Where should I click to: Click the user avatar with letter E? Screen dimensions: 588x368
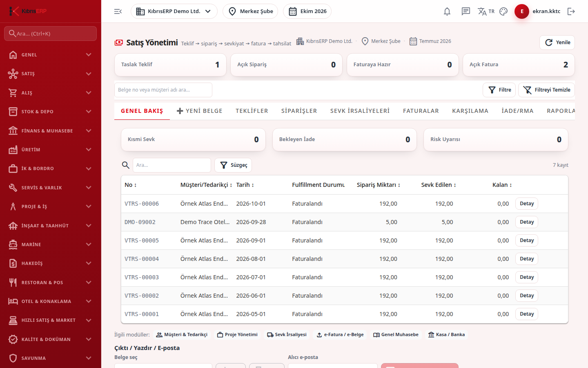click(x=522, y=11)
